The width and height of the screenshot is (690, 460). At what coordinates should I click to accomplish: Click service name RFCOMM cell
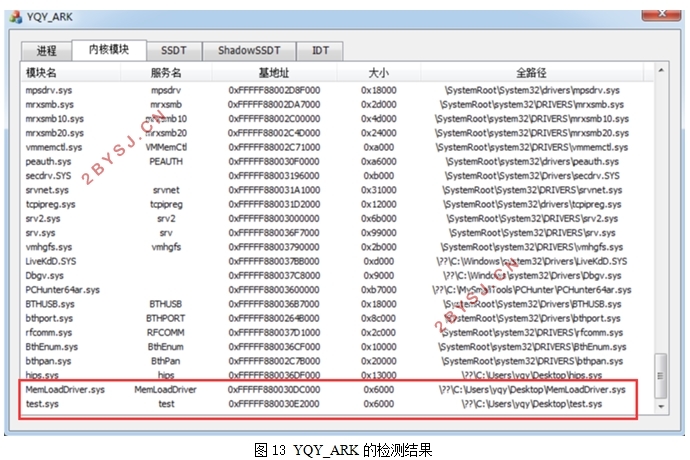165,333
